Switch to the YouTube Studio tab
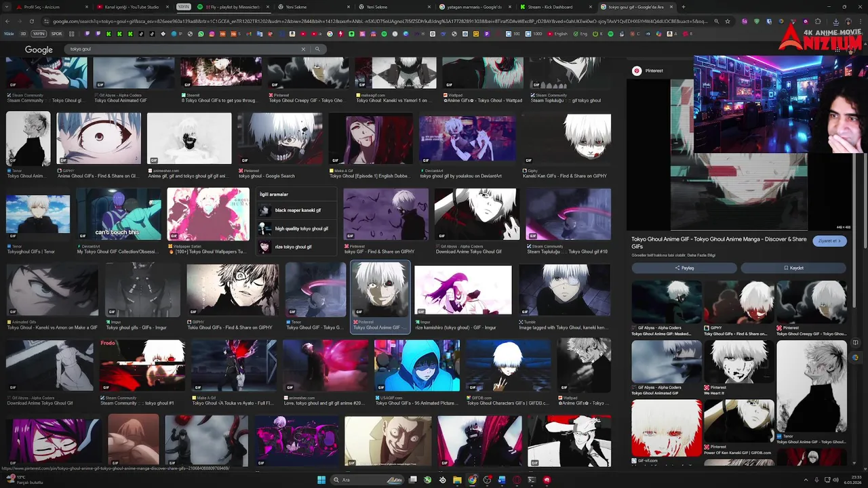Screen dimensions: 868x488 pos(132,7)
